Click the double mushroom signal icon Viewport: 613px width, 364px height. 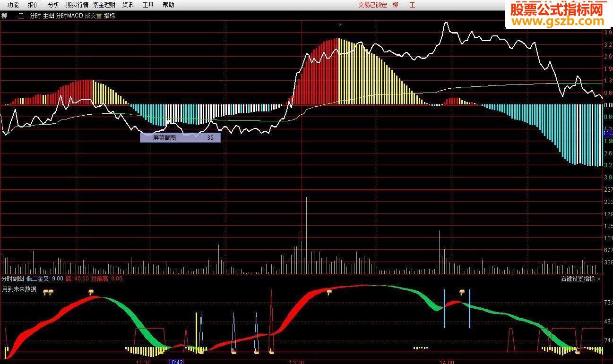coord(48,292)
